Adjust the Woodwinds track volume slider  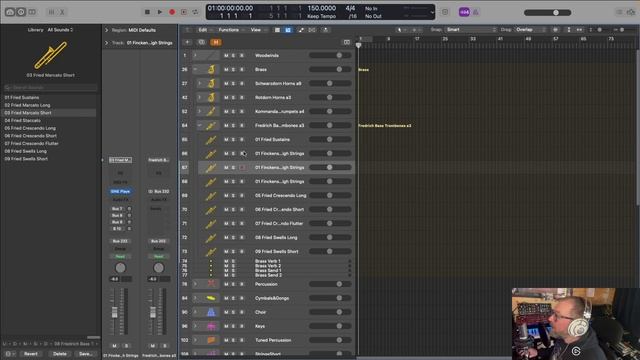[330, 55]
